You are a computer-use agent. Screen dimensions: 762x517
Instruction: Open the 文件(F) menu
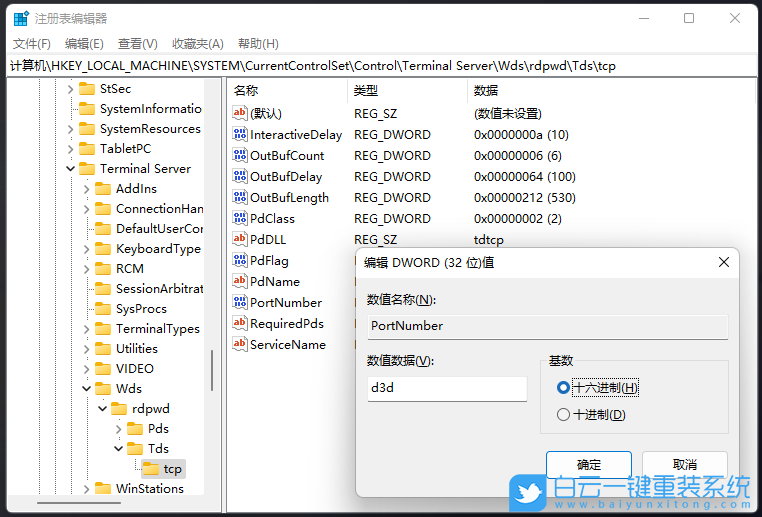pos(32,44)
